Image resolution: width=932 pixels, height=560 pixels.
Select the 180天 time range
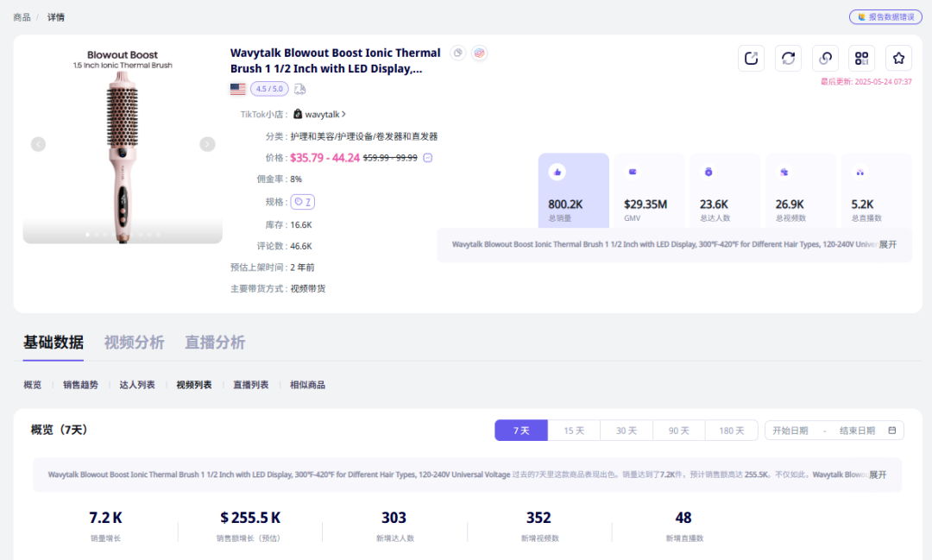click(731, 431)
